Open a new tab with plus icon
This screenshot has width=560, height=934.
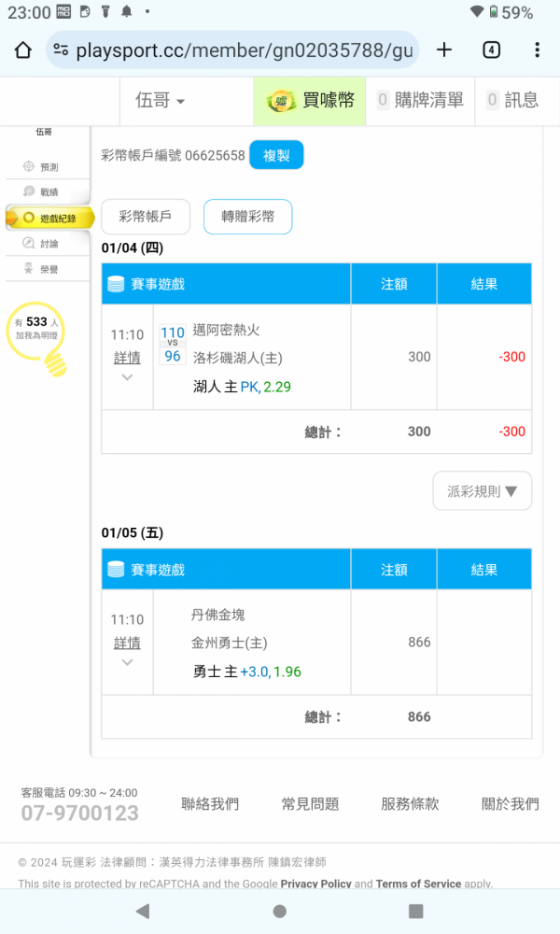[x=444, y=50]
